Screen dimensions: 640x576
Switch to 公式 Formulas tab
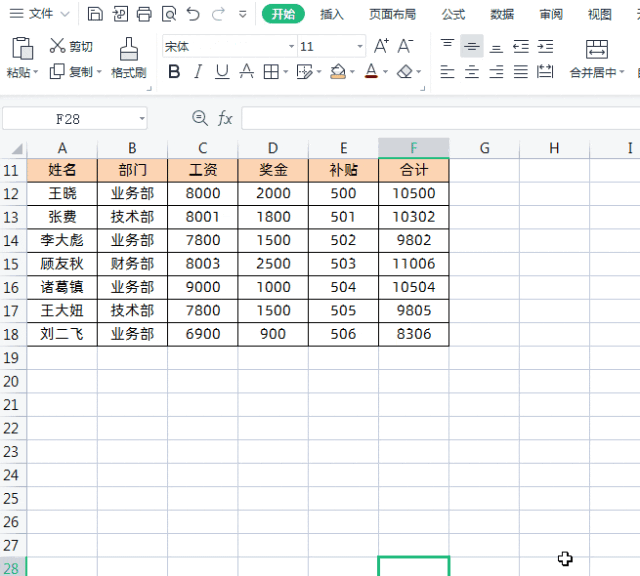[453, 15]
